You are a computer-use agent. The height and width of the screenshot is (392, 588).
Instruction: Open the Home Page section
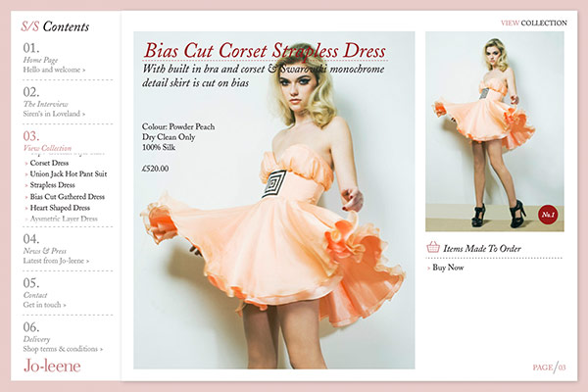click(54, 65)
